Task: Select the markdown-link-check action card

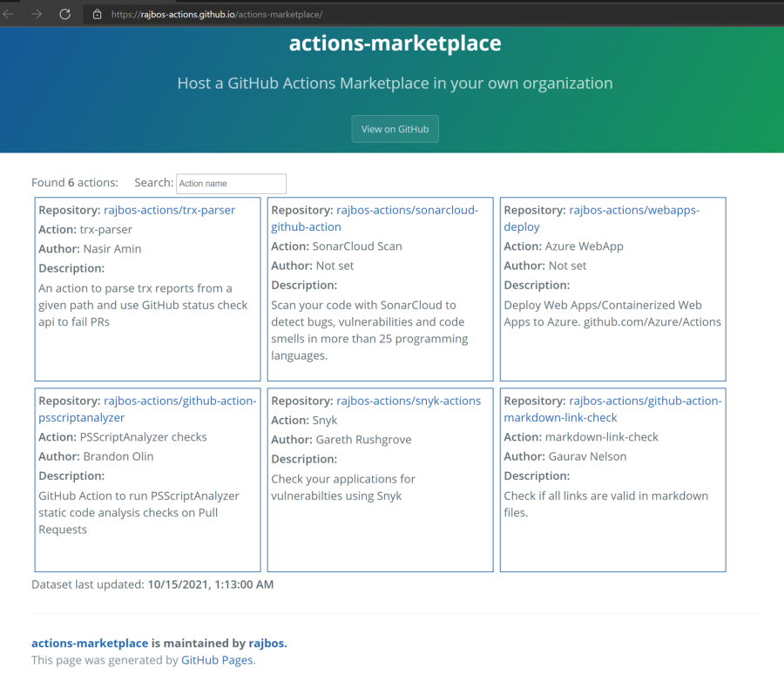Action: 612,479
